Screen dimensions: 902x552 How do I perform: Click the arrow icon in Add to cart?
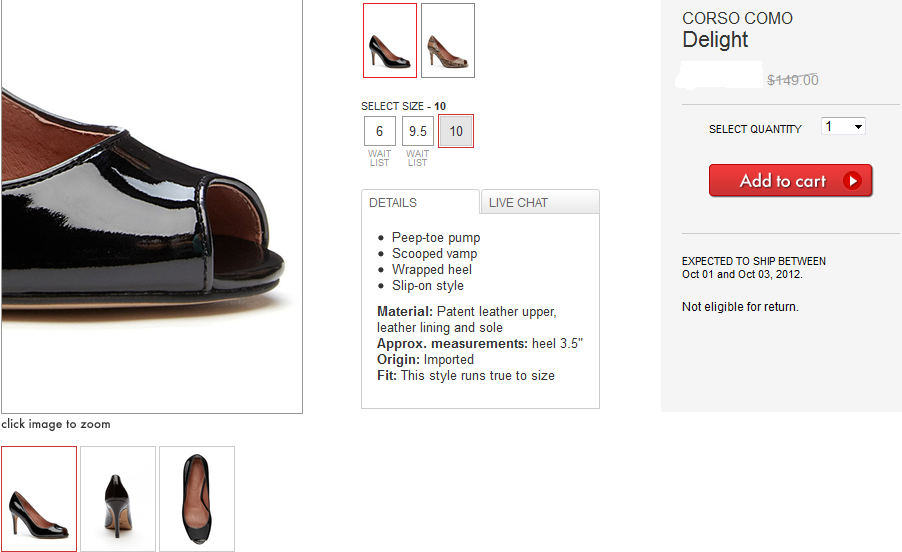point(852,181)
